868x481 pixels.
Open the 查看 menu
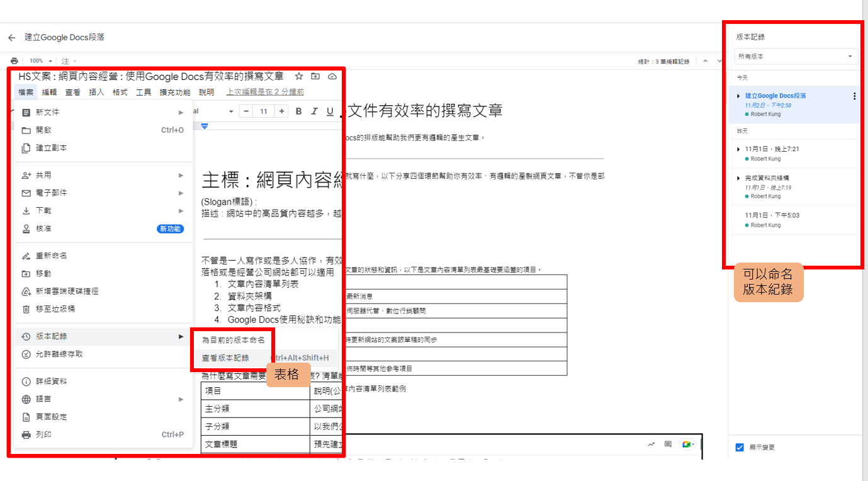coord(73,92)
